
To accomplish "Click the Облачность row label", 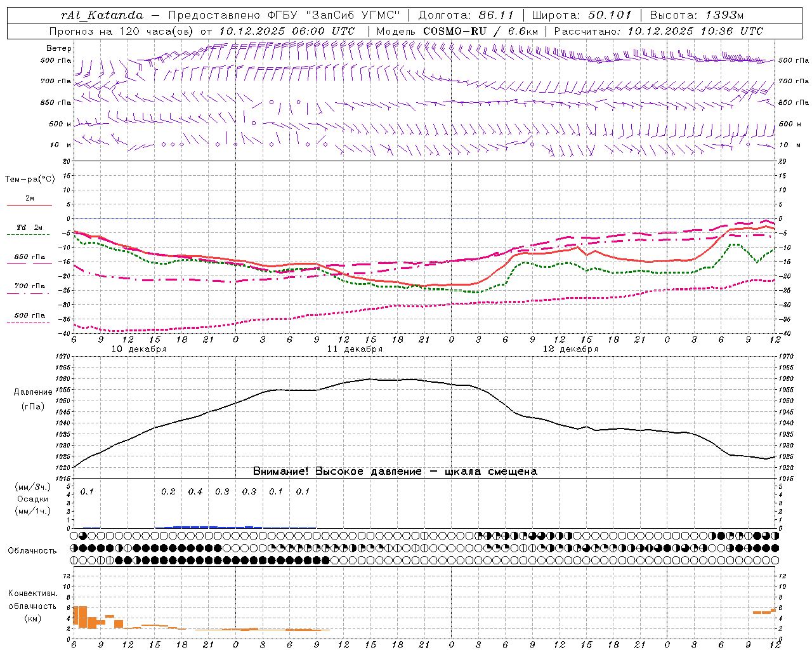I will tap(32, 551).
